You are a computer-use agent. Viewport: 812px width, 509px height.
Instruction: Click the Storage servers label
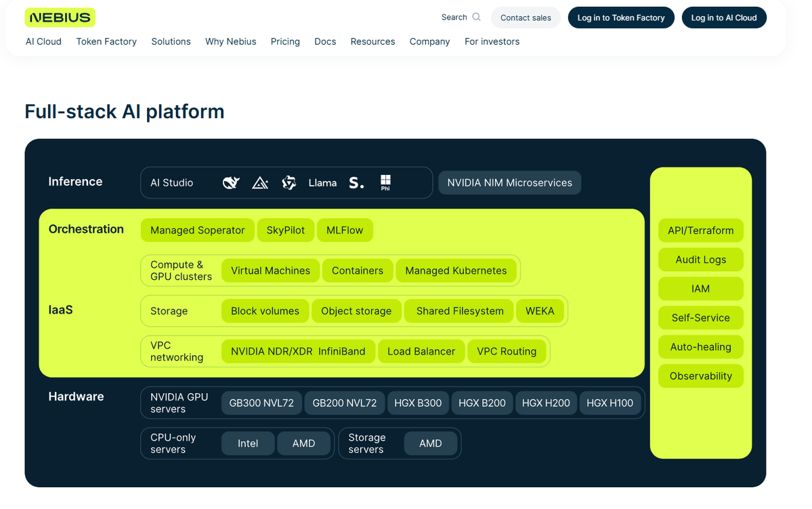click(366, 443)
